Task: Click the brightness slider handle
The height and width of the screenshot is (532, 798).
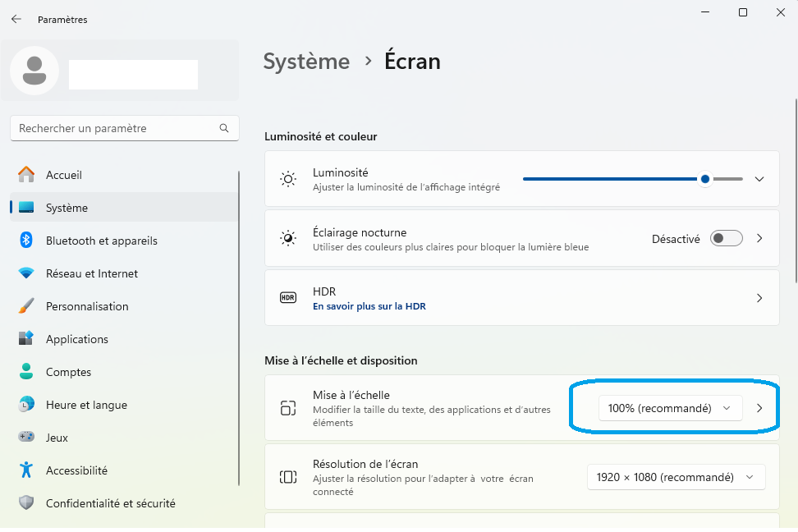Action: 705,179
